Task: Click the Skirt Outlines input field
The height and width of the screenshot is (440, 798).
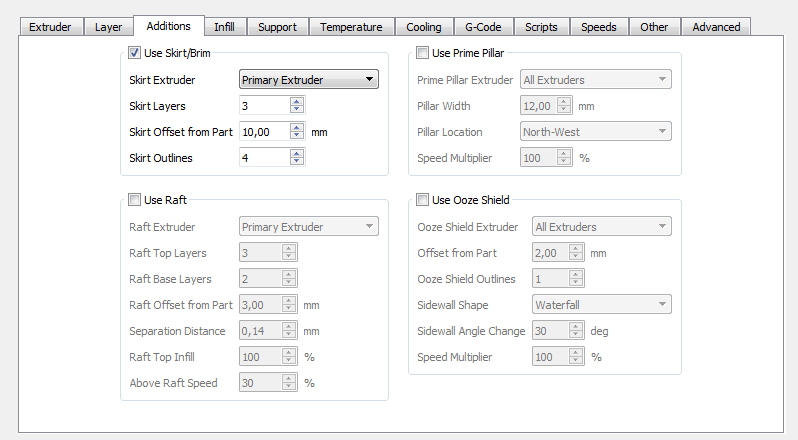Action: pyautogui.click(x=264, y=157)
